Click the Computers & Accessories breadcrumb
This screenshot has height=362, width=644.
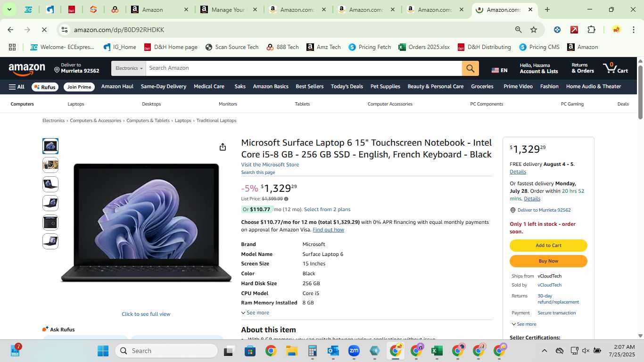(x=96, y=121)
